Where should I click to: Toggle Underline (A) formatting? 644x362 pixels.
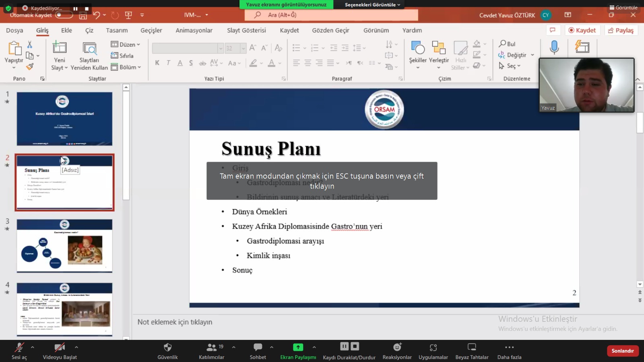coord(180,63)
